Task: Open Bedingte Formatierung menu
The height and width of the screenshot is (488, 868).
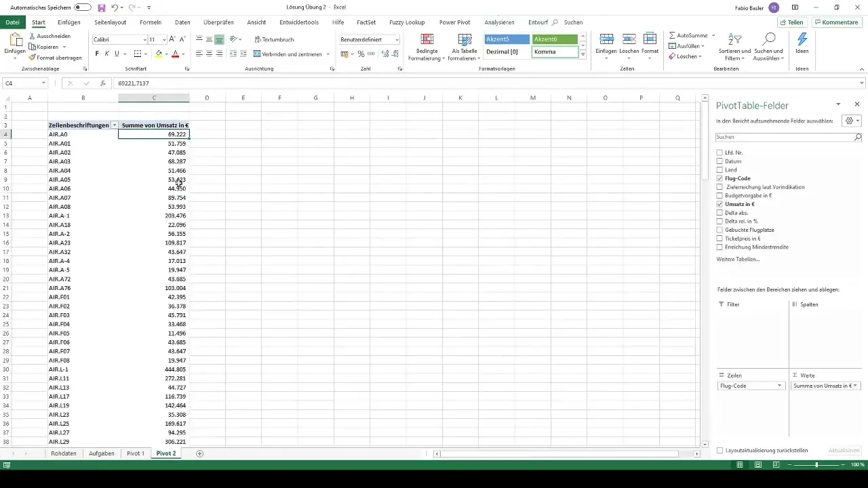Action: coord(427,47)
